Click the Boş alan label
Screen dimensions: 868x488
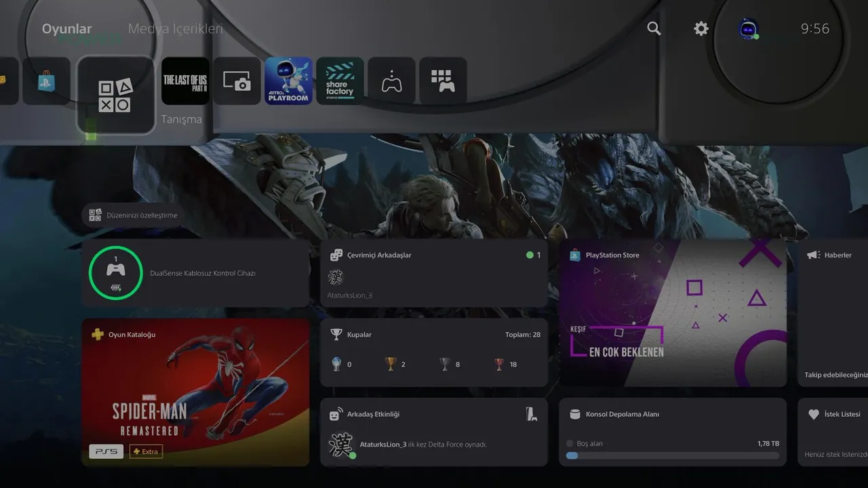(590, 443)
